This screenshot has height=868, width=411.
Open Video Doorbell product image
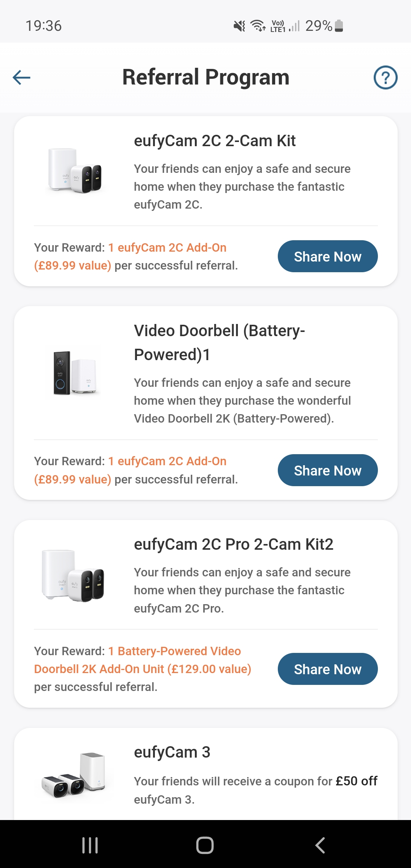pyautogui.click(x=75, y=373)
